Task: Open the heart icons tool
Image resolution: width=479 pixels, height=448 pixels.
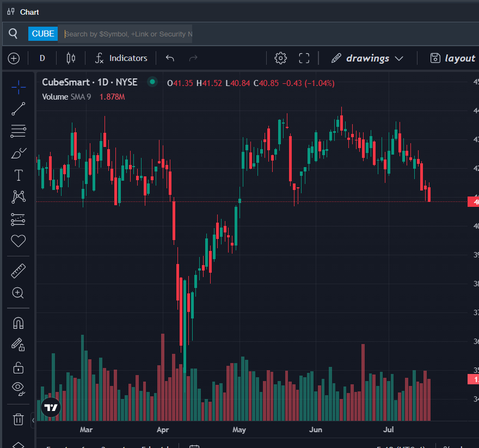Action: point(19,241)
